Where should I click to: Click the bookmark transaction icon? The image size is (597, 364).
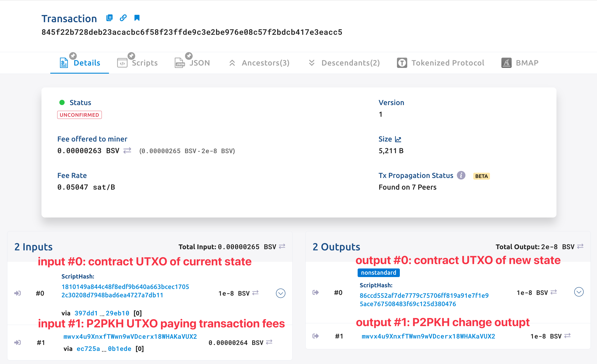137,18
